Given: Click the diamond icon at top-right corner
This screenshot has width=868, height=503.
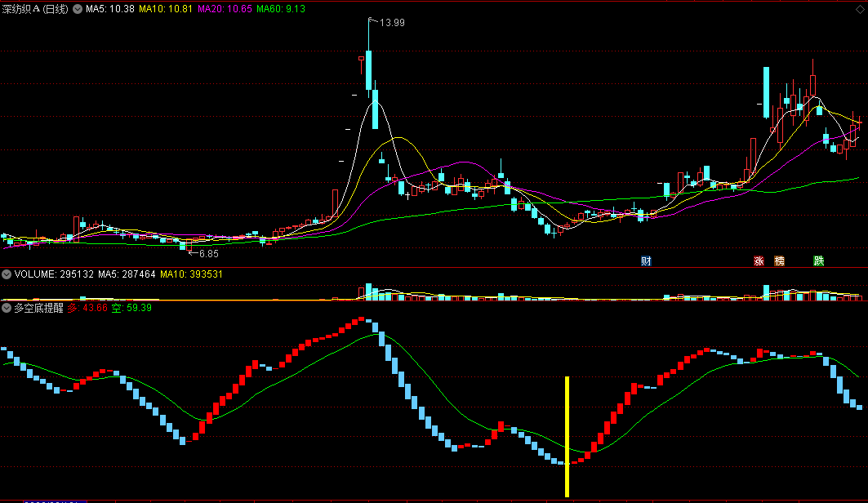Looking at the screenshot, I should coord(860,10).
